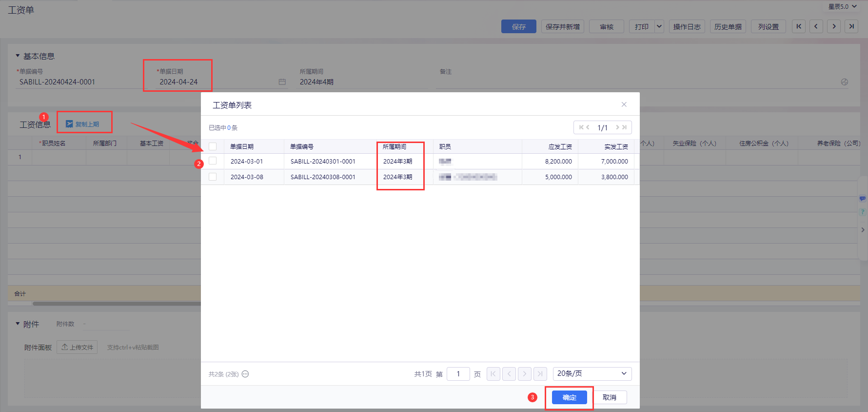Close the 工资单列表 dialog
This screenshot has height=412, width=868.
click(624, 104)
